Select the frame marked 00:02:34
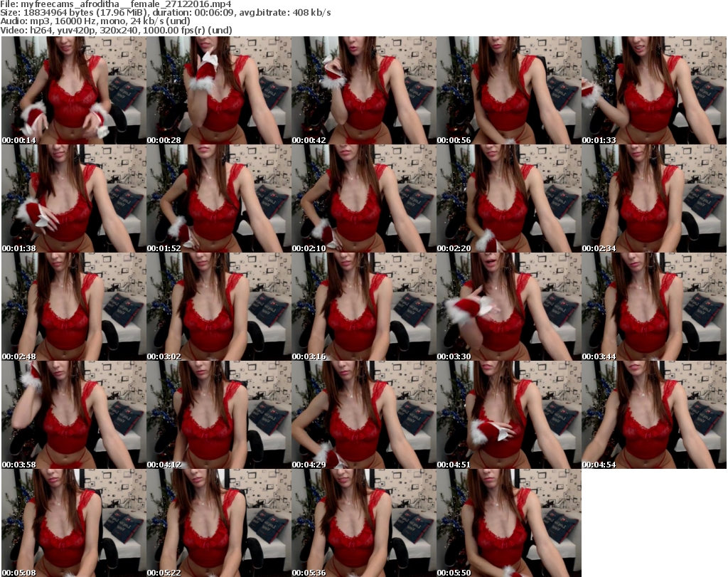 [654, 198]
